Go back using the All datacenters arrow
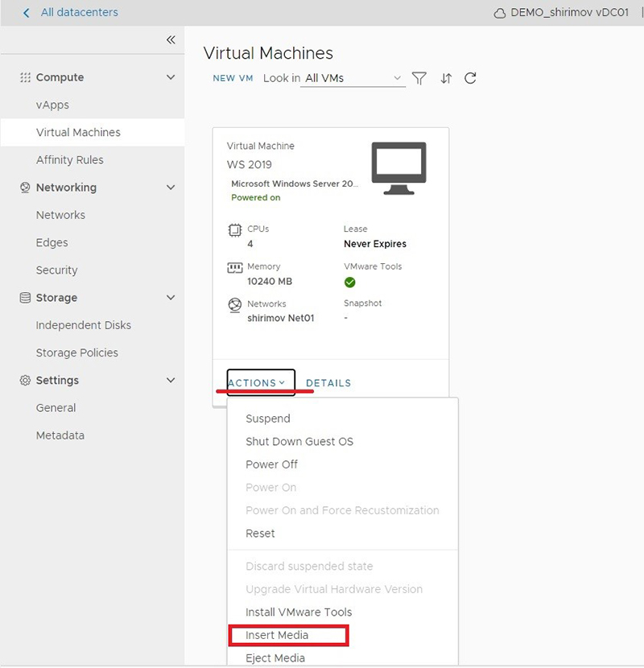 [x=27, y=13]
